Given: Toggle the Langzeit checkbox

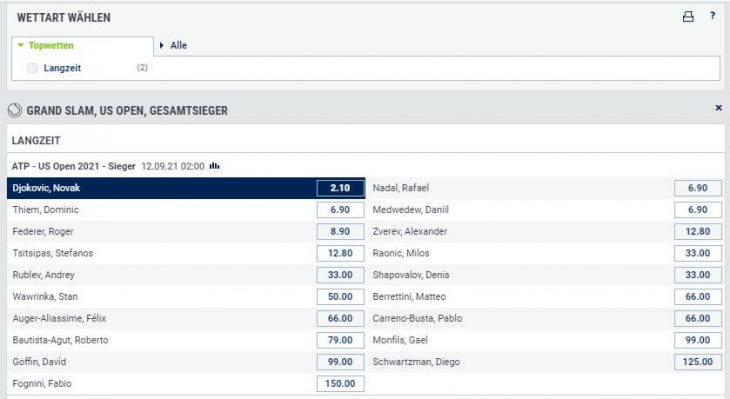Looking at the screenshot, I should click(x=33, y=68).
